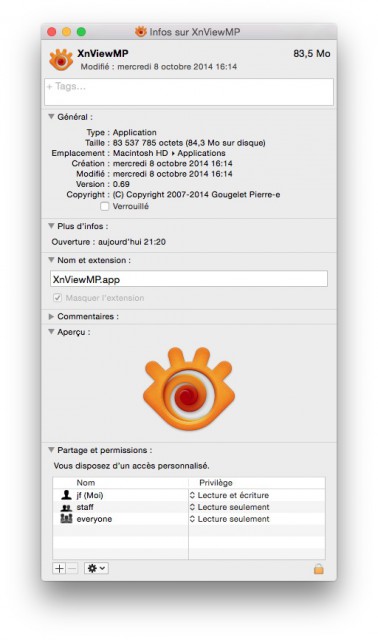Select the staff group icon
The width and height of the screenshot is (378, 640).
pos(66,507)
